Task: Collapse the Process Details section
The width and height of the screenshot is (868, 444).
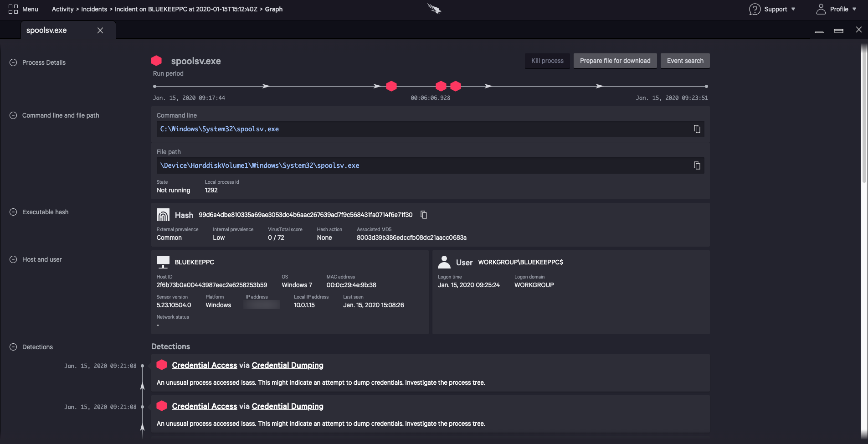Action: click(13, 62)
